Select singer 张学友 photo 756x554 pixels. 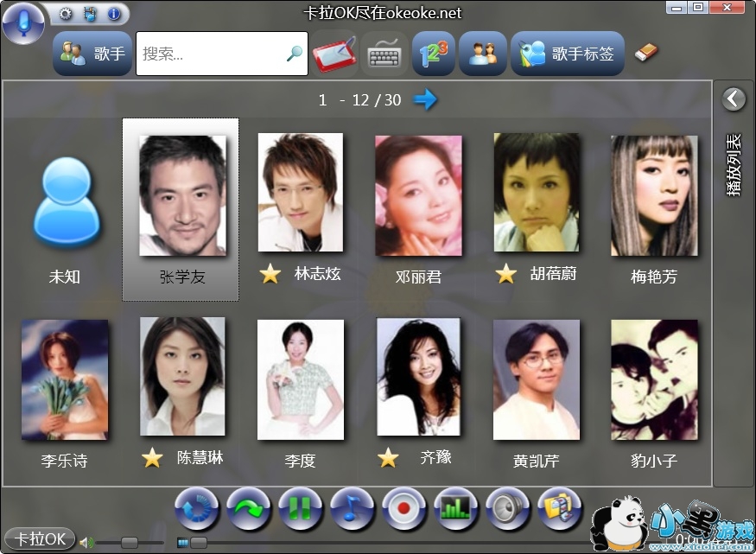tap(182, 195)
